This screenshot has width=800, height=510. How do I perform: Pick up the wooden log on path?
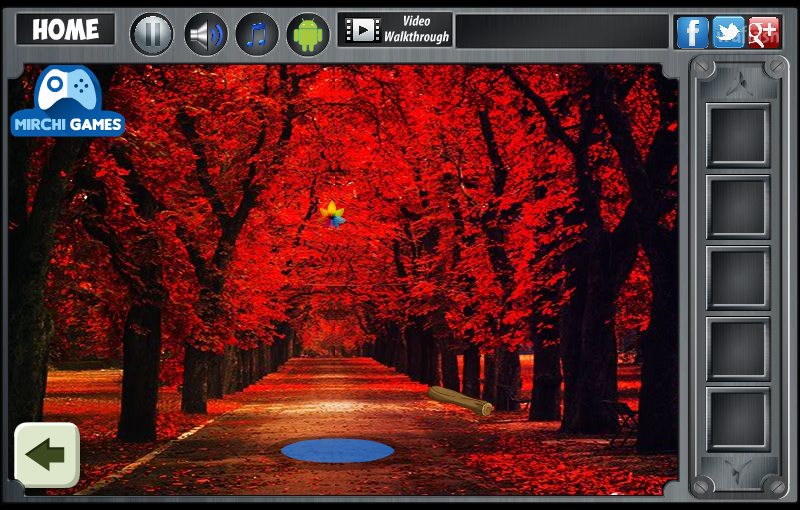coord(460,400)
